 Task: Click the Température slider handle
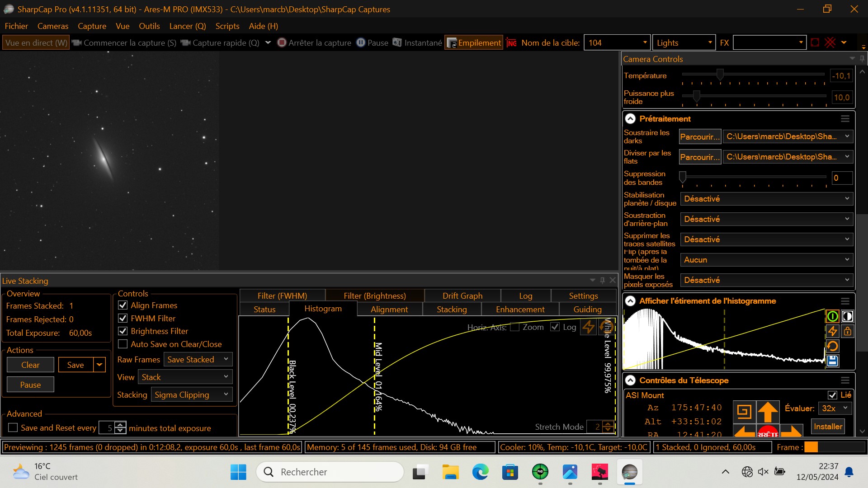click(x=720, y=74)
